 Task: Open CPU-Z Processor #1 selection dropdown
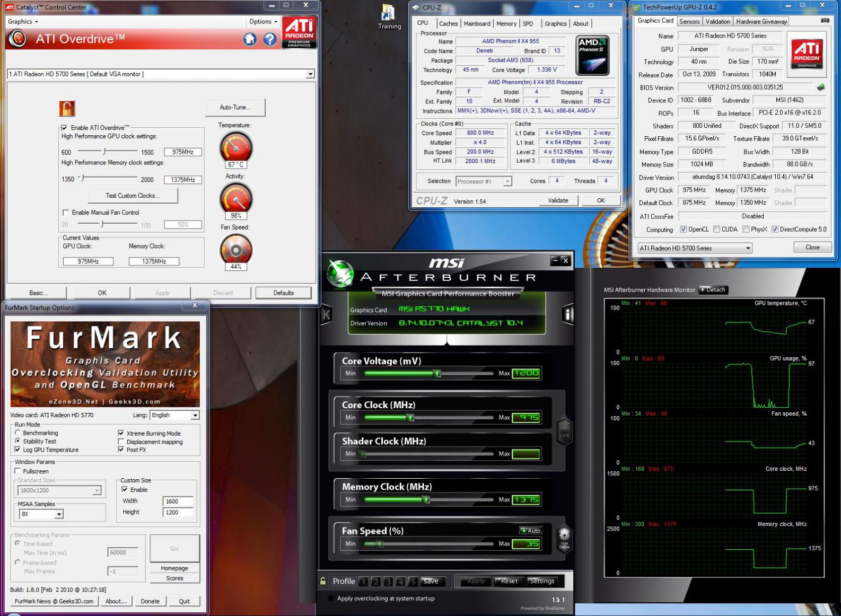click(x=507, y=181)
